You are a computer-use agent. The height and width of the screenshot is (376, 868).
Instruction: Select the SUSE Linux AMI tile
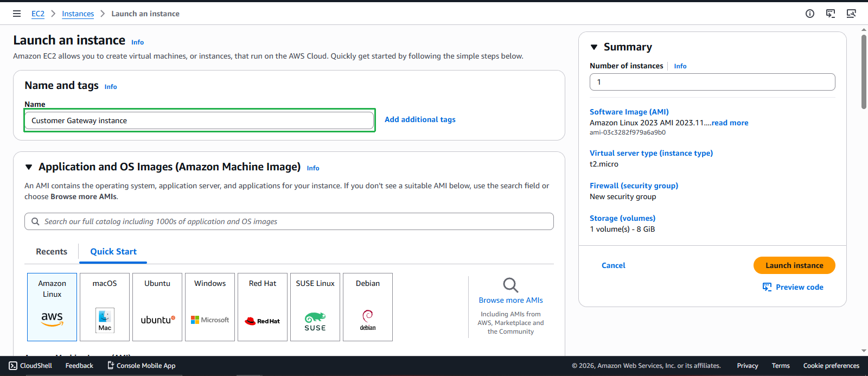(x=315, y=307)
